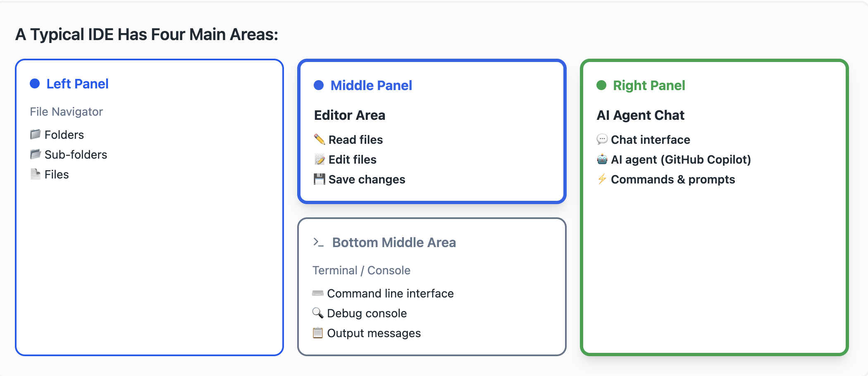Click the floppy disk icon beside Save changes
Screen dimensions: 868x376
tap(319, 179)
